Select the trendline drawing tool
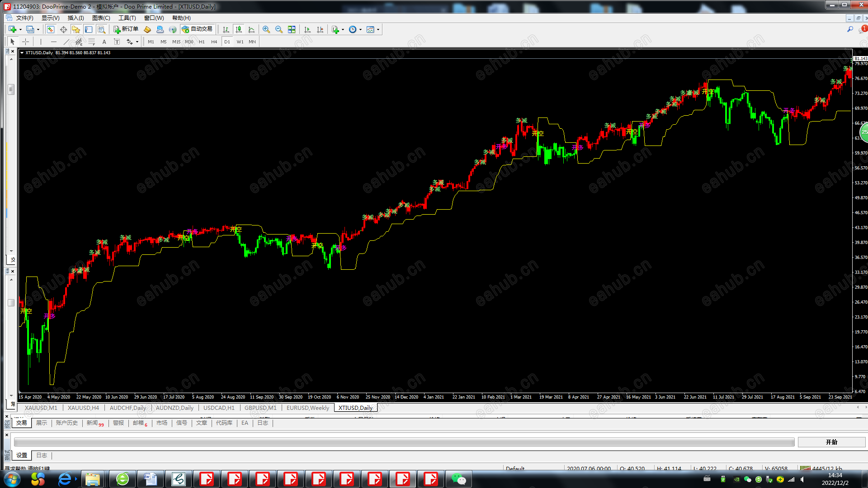Screen dimensions: 868x488 click(66, 42)
